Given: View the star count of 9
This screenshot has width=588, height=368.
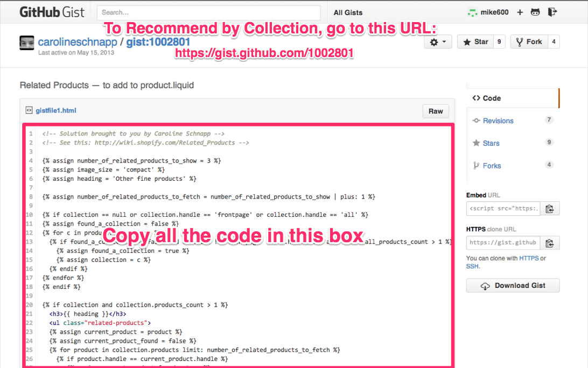Looking at the screenshot, I should [x=499, y=42].
